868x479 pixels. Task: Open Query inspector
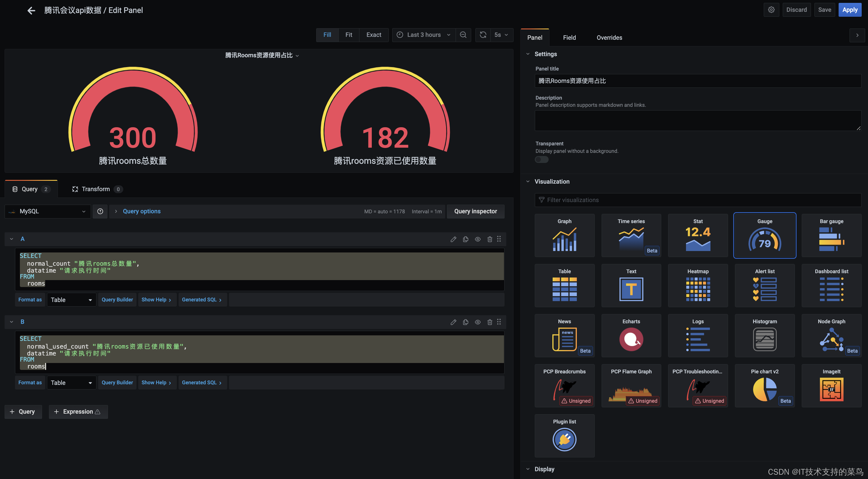475,211
